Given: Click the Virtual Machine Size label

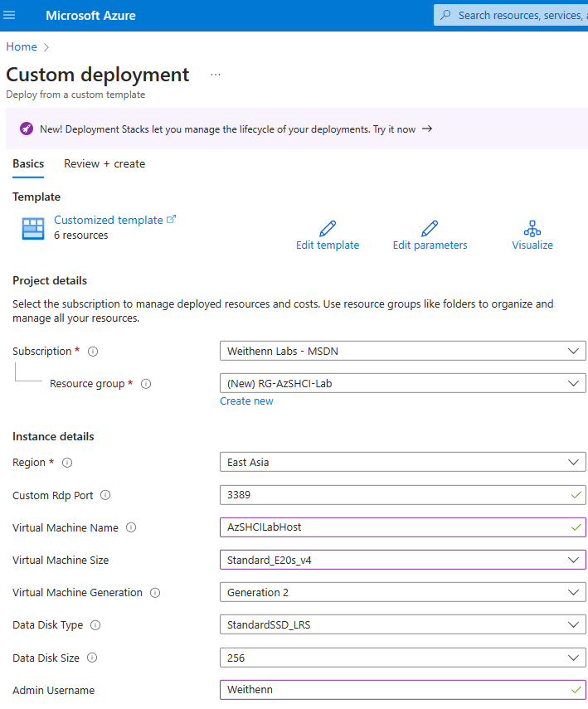Looking at the screenshot, I should (61, 561).
